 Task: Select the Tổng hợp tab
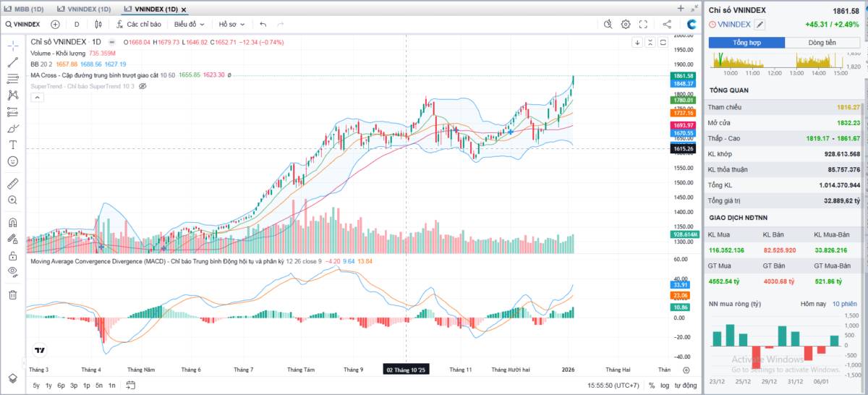coord(746,43)
